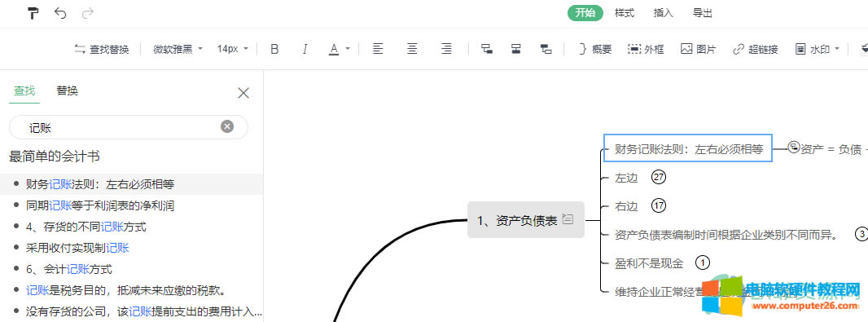Add a 概要 summary

(x=595, y=50)
